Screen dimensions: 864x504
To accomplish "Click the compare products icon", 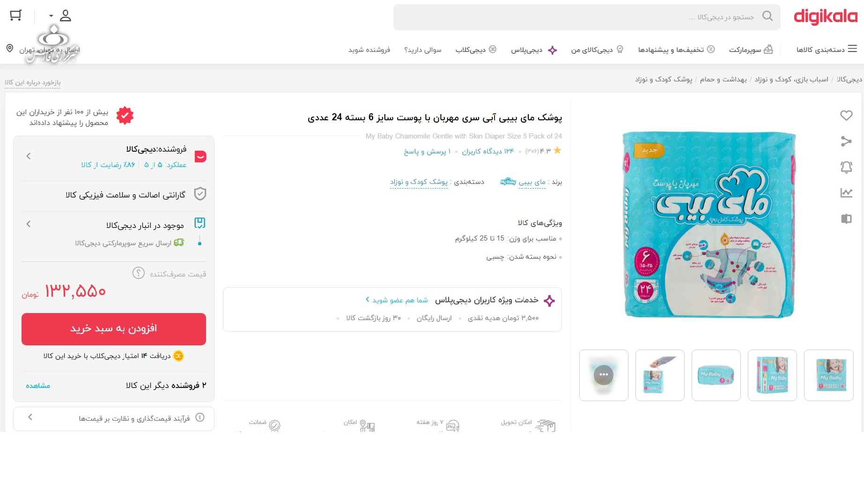I will 846,219.
